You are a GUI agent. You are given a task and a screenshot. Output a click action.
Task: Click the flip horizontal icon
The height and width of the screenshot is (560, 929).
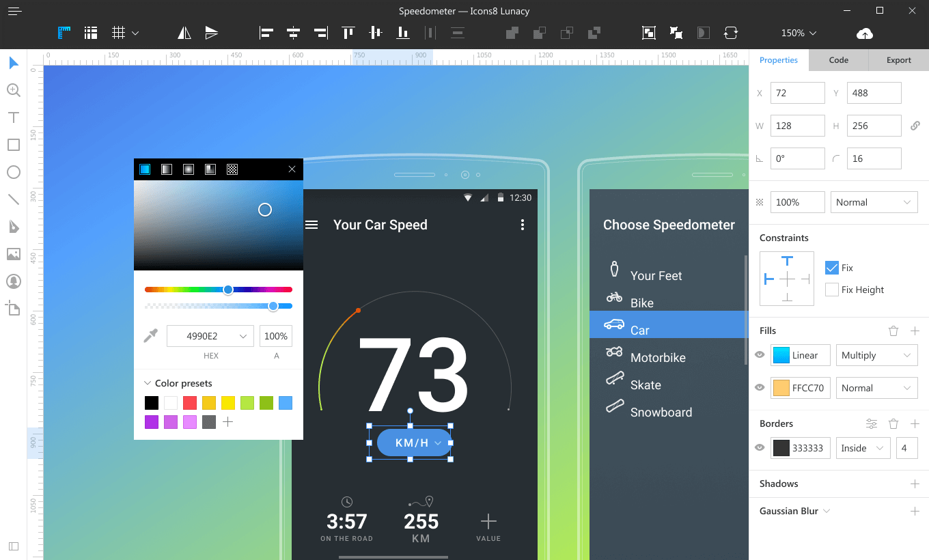click(184, 32)
